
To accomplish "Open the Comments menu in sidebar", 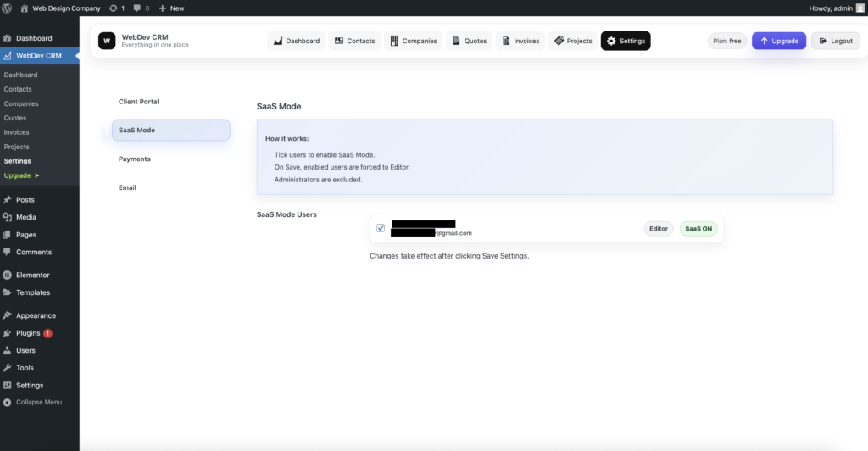I will tap(39, 252).
